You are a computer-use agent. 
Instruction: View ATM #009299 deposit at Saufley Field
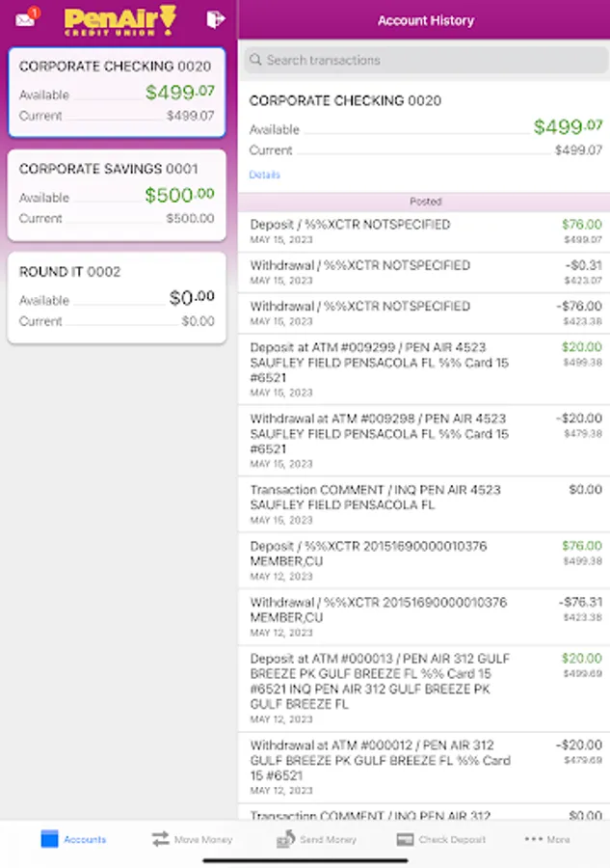click(424, 369)
